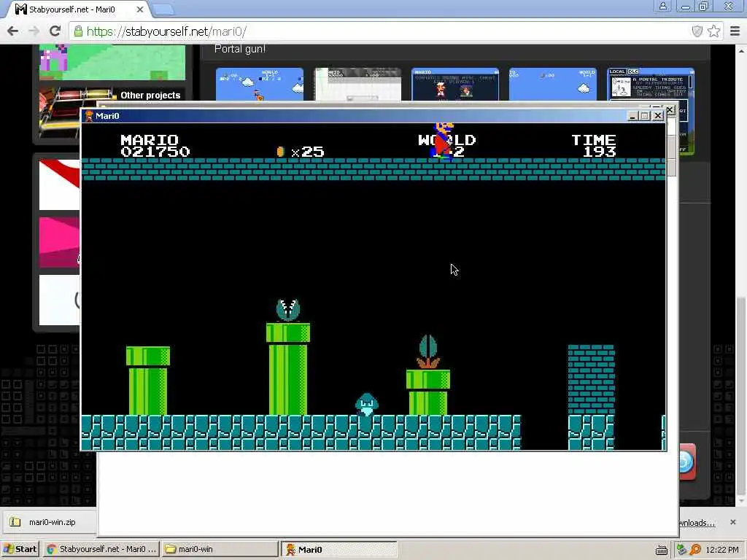Click the piranha plant on tall pipe

click(x=287, y=311)
